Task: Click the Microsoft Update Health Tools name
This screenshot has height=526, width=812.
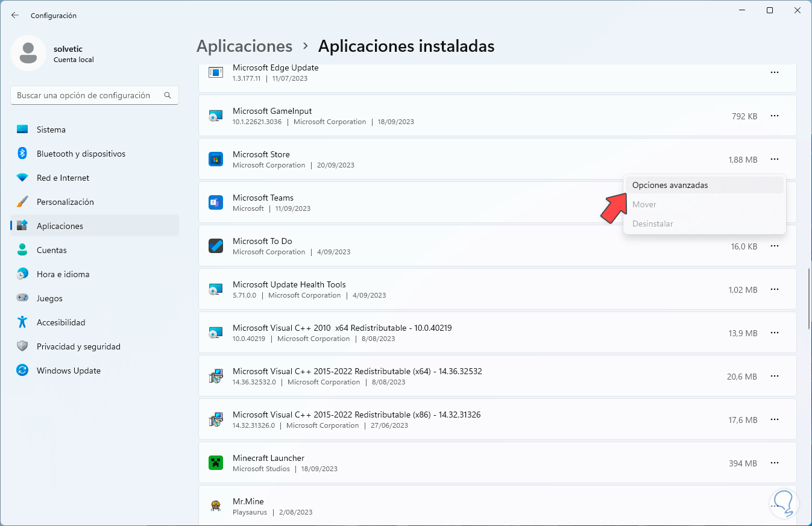Action: pyautogui.click(x=289, y=284)
